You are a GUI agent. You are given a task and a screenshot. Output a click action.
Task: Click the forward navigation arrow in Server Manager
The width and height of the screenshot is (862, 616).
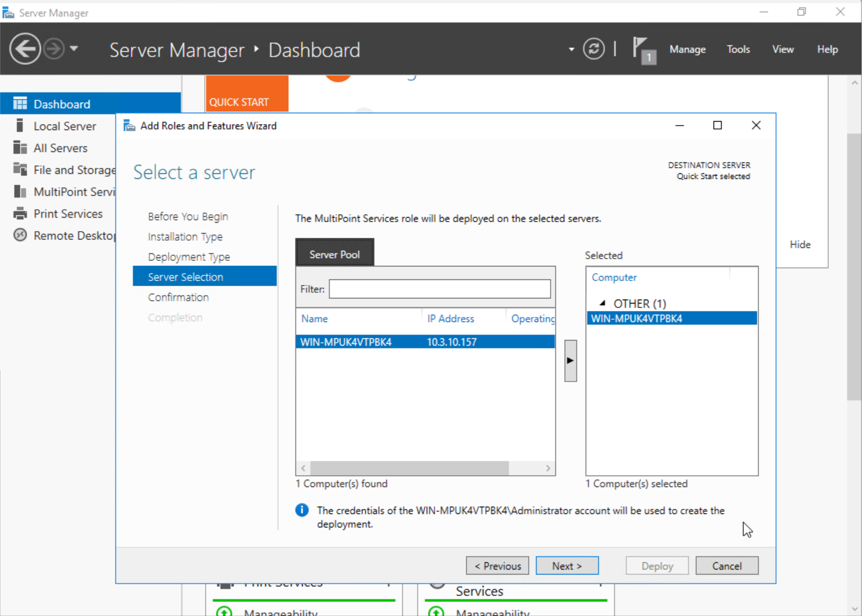54,49
